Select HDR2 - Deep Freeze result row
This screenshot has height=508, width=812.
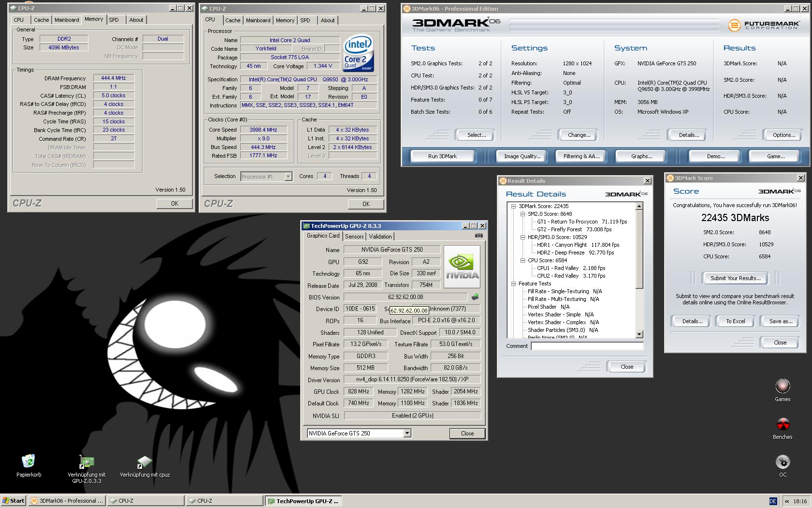coord(575,253)
